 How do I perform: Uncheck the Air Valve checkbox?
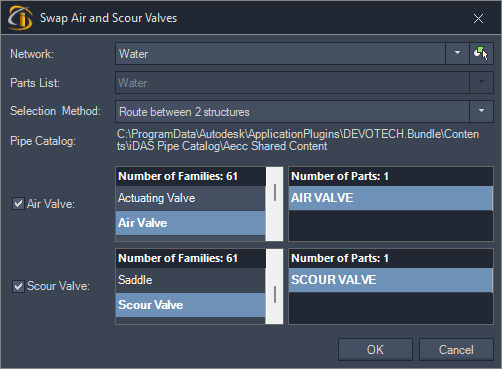click(18, 203)
